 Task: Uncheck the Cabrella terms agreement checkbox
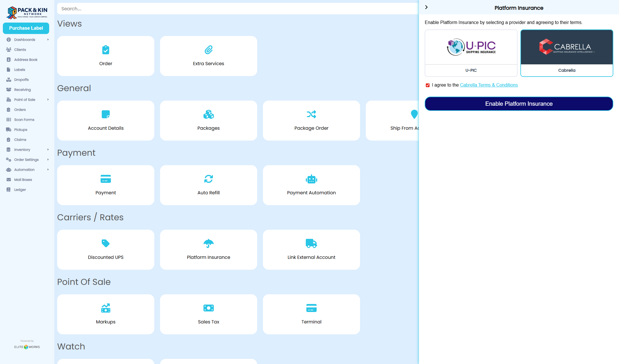pyautogui.click(x=428, y=85)
